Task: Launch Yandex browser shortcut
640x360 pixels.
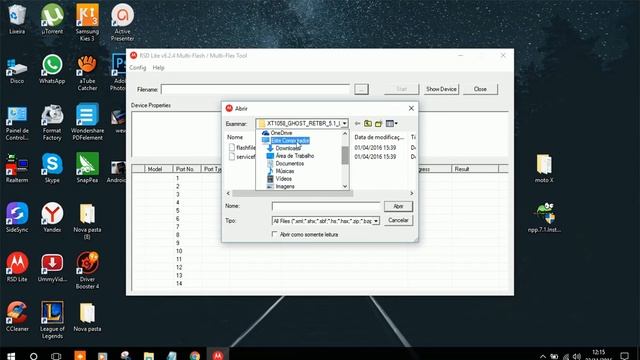Action: tap(52, 217)
